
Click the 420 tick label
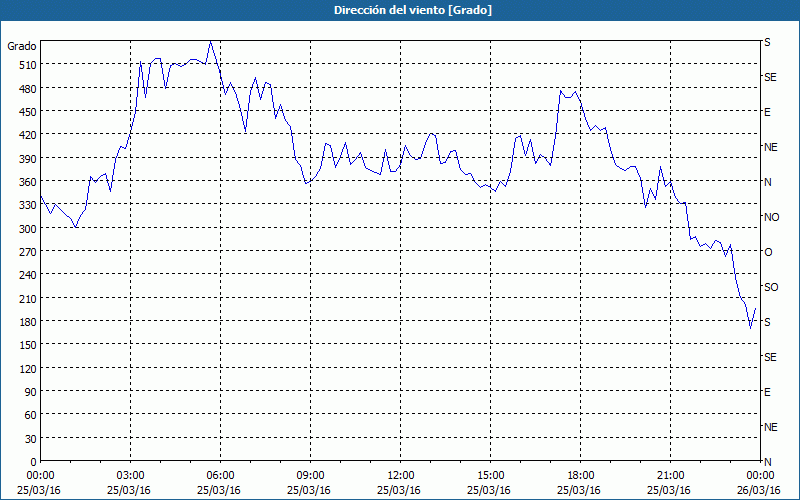(28, 135)
